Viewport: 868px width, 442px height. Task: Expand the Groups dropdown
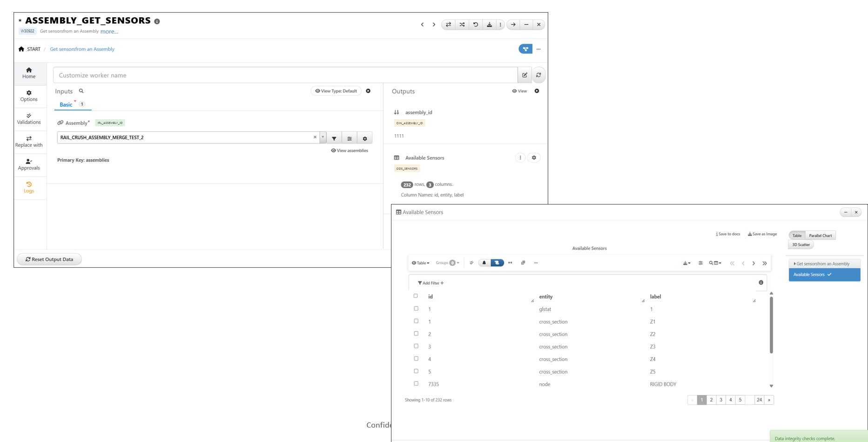[447, 263]
